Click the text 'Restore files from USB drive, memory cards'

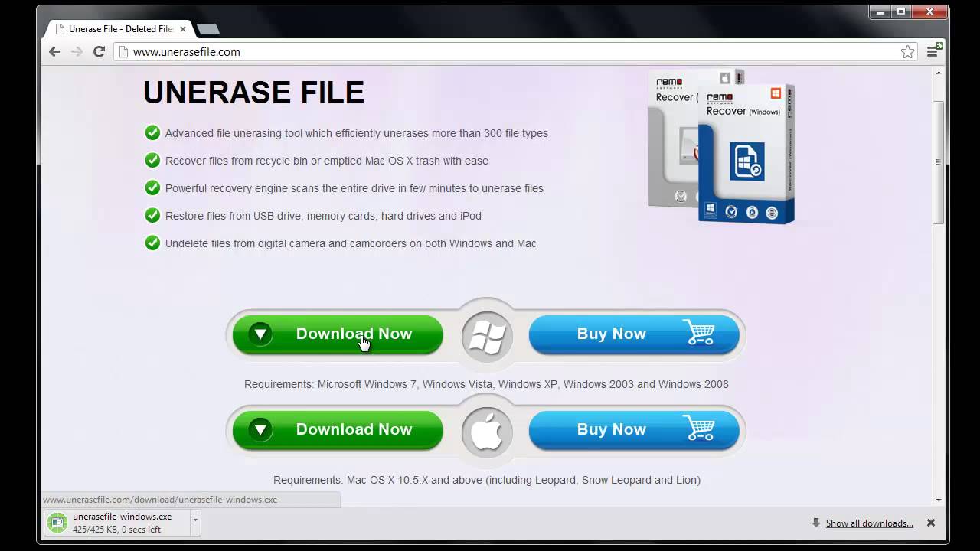click(x=272, y=216)
